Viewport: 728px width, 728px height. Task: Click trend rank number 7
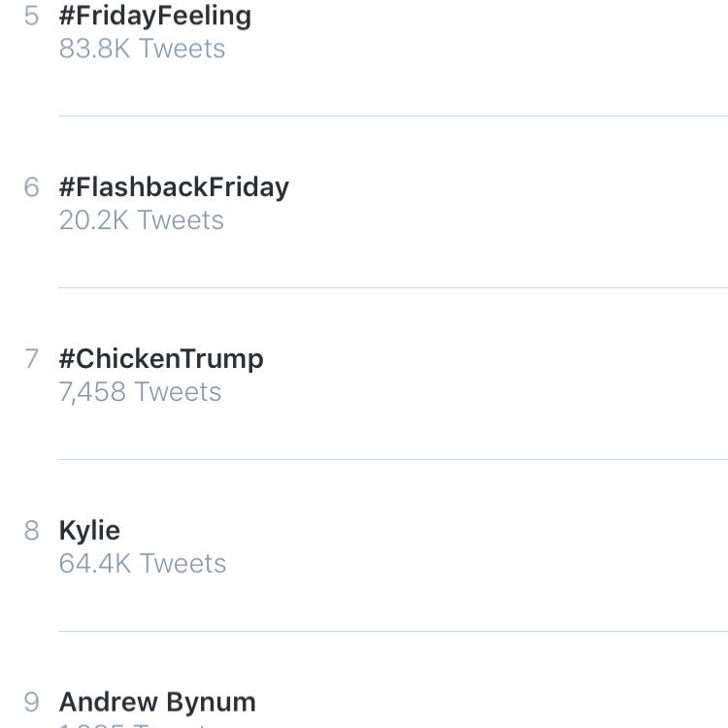(31, 359)
